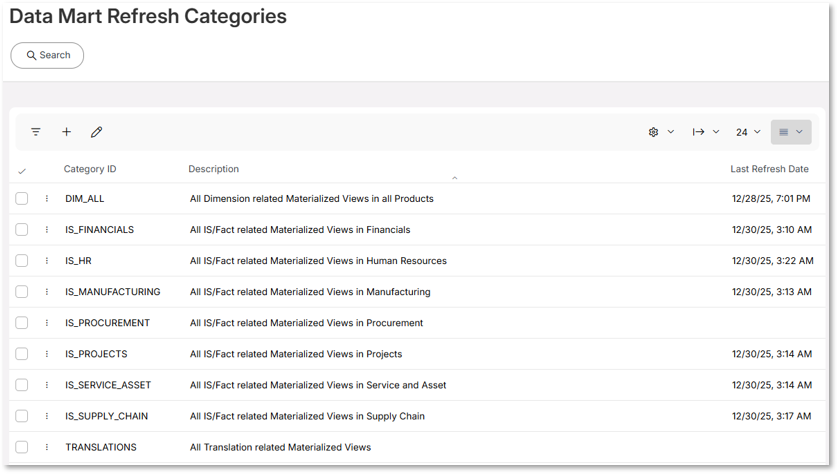
Task: Click description ending 'Views in Human Resources'
Action: pyautogui.click(x=318, y=261)
